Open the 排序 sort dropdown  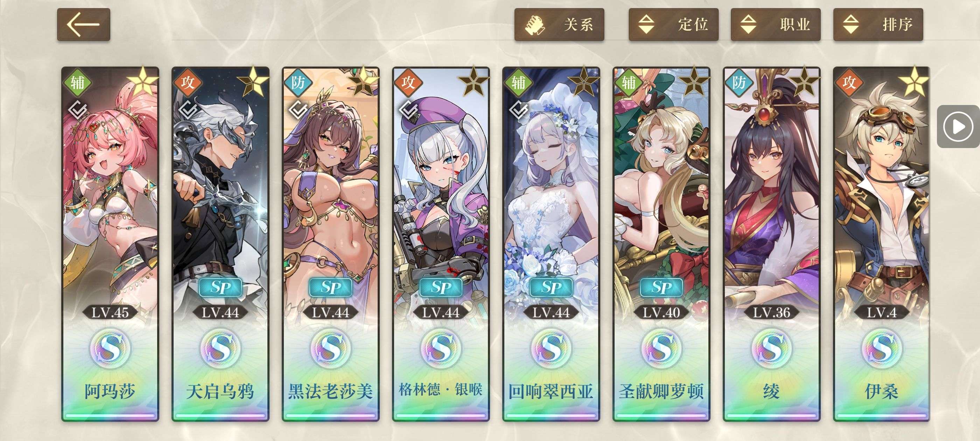point(878,24)
